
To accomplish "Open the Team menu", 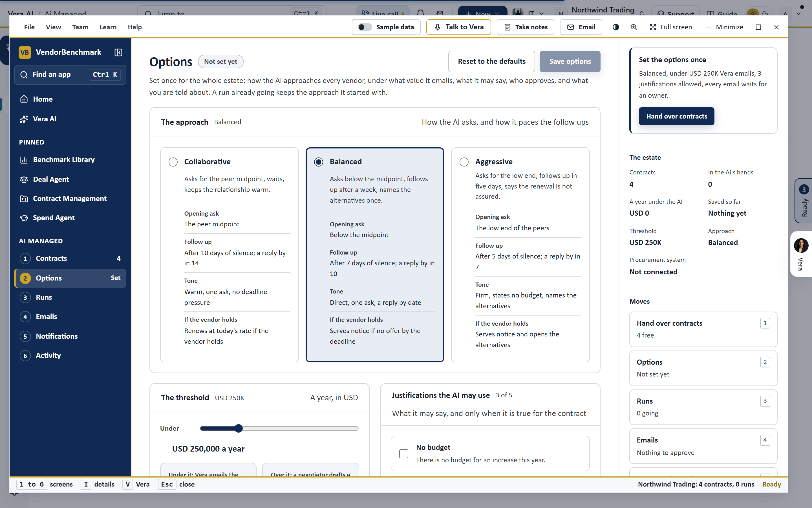I will pyautogui.click(x=80, y=27).
